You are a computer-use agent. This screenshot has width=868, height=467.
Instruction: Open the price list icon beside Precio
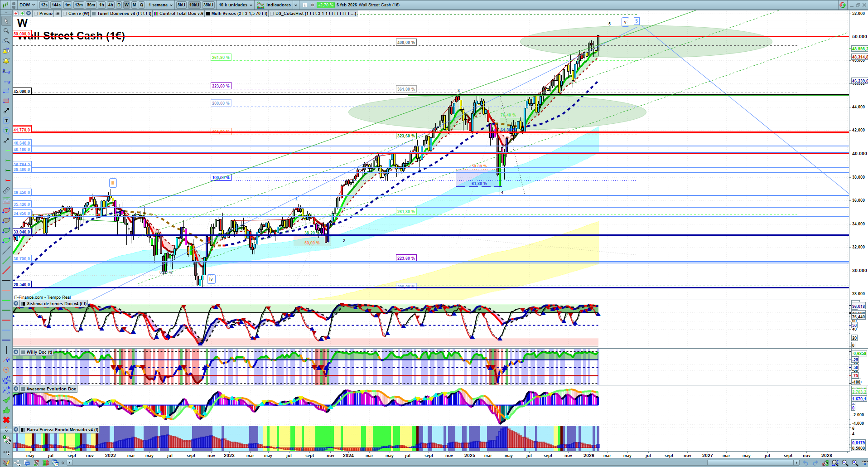pos(57,14)
